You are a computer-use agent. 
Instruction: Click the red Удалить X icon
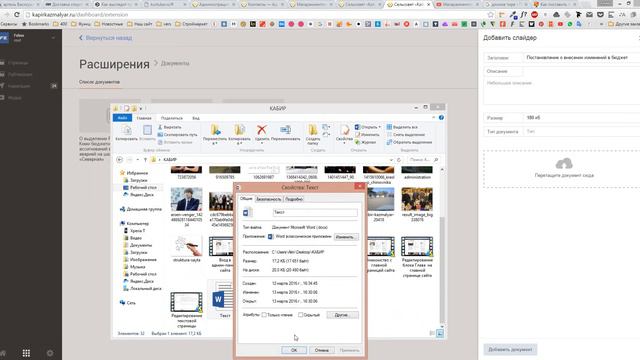262,130
